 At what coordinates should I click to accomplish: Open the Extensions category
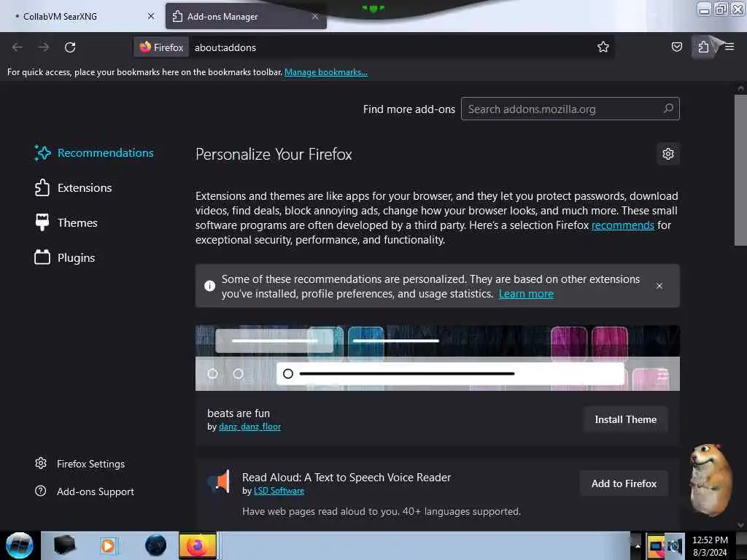pyautogui.click(x=74, y=187)
